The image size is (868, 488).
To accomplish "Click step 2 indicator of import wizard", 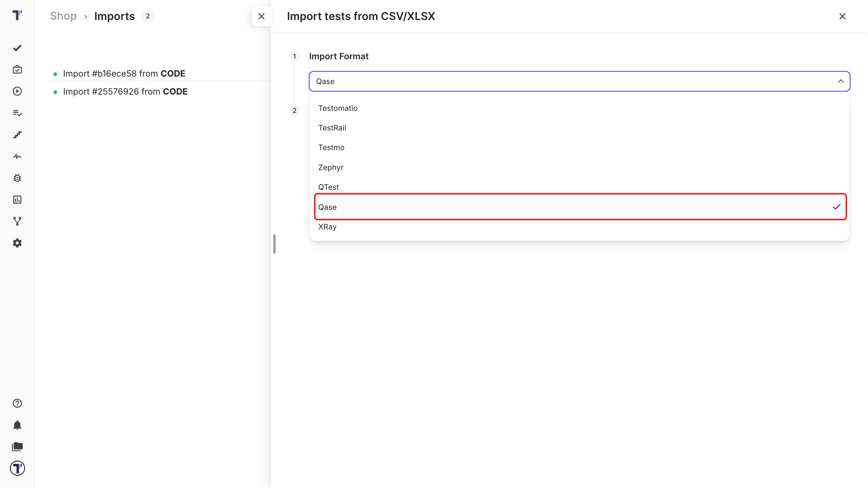I will point(294,110).
